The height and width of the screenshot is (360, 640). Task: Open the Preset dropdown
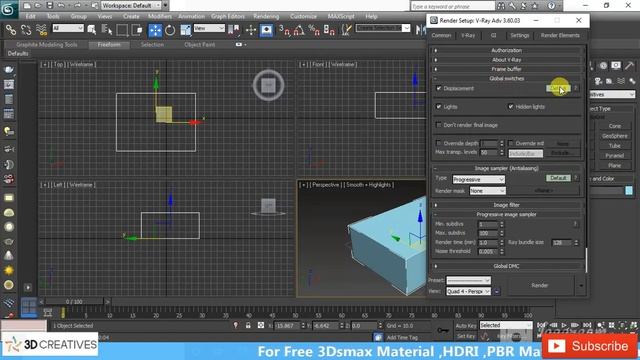(468, 280)
